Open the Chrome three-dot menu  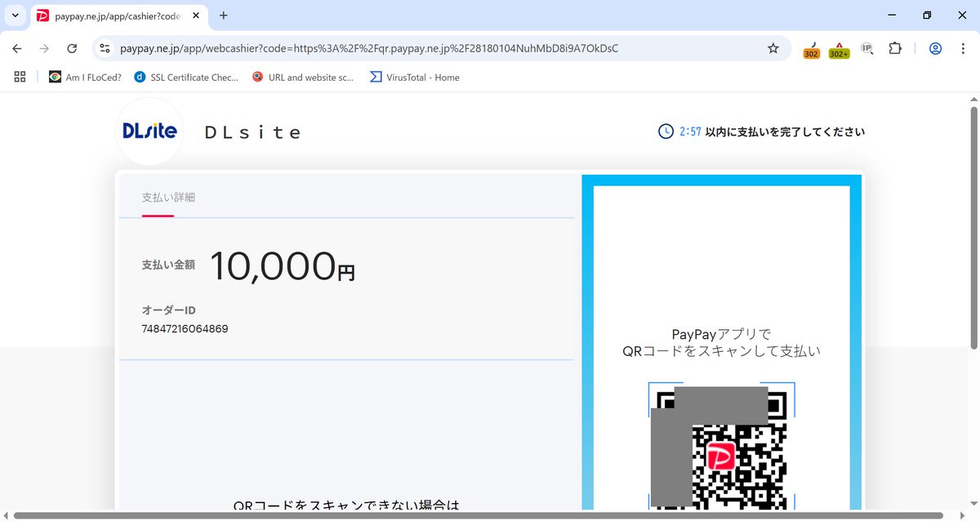[x=962, y=48]
